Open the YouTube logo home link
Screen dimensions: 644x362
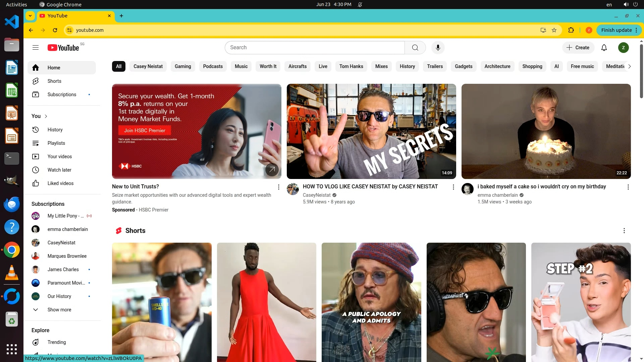[x=63, y=48]
